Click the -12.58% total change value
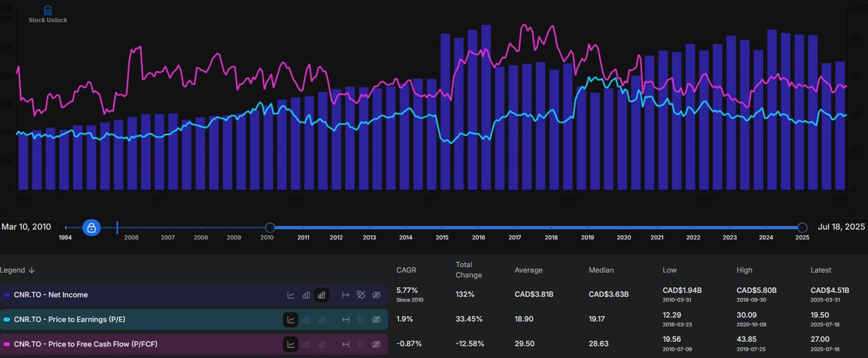The image size is (868, 358). [x=470, y=343]
